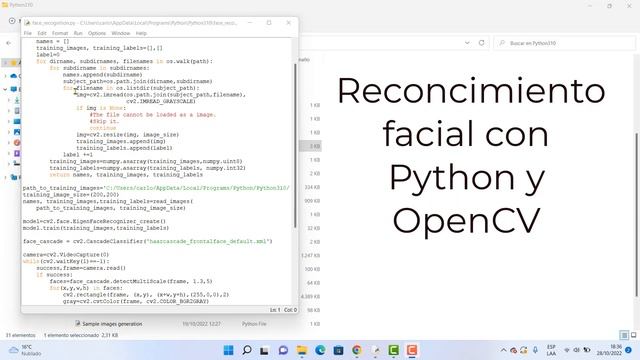Open the Help menu in IDLE
Screen dimensions: 640x360
(x=141, y=33)
